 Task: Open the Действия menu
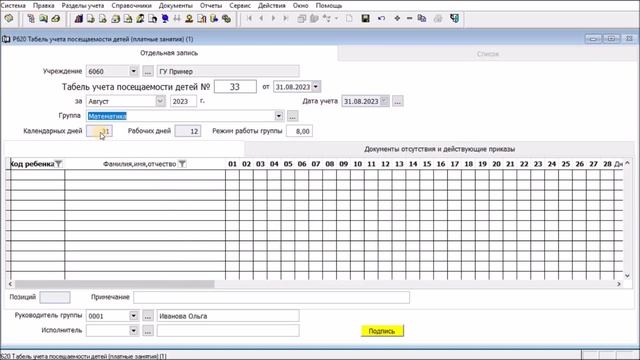click(272, 5)
